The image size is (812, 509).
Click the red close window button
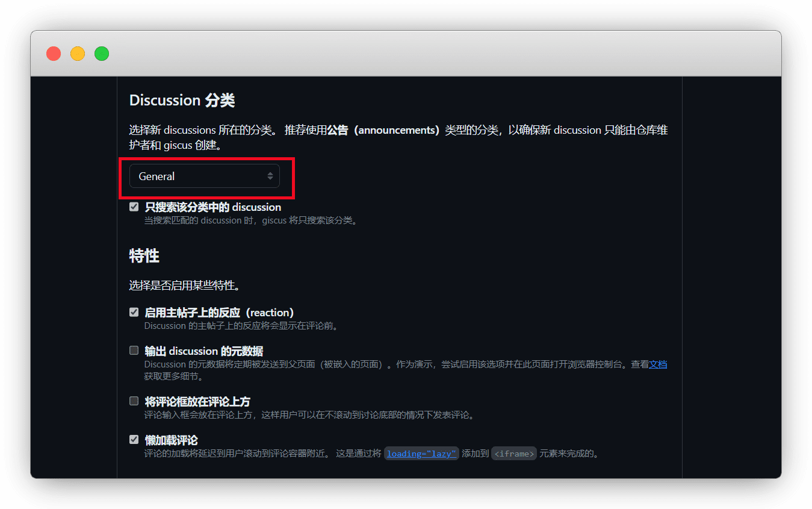pos(54,54)
